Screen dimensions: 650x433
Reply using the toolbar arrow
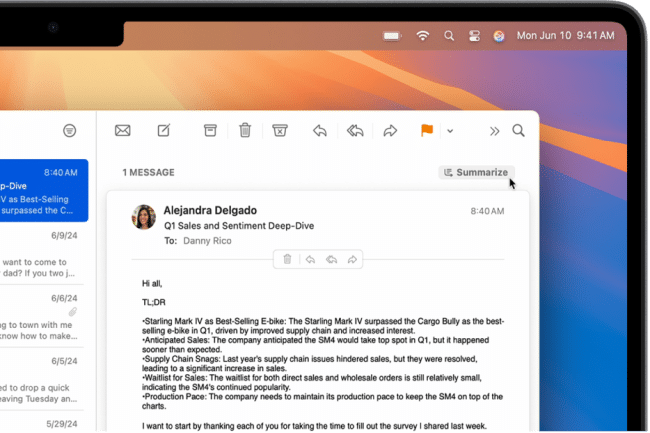[320, 131]
